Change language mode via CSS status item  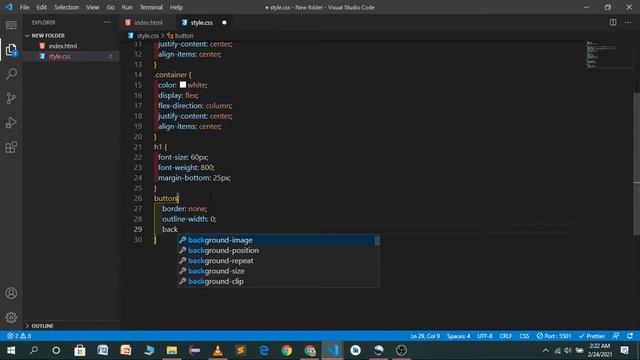point(524,336)
